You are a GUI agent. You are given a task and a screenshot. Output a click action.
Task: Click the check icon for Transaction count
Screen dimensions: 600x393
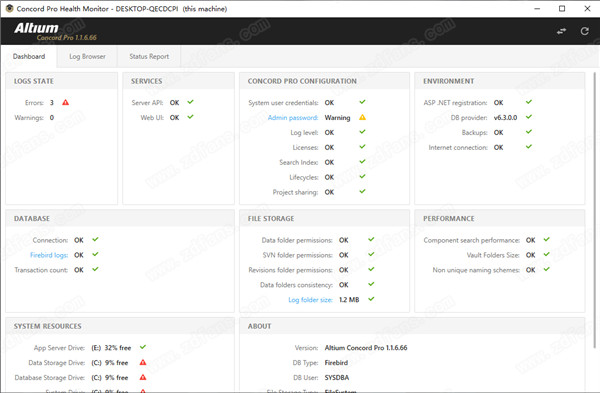pos(95,269)
